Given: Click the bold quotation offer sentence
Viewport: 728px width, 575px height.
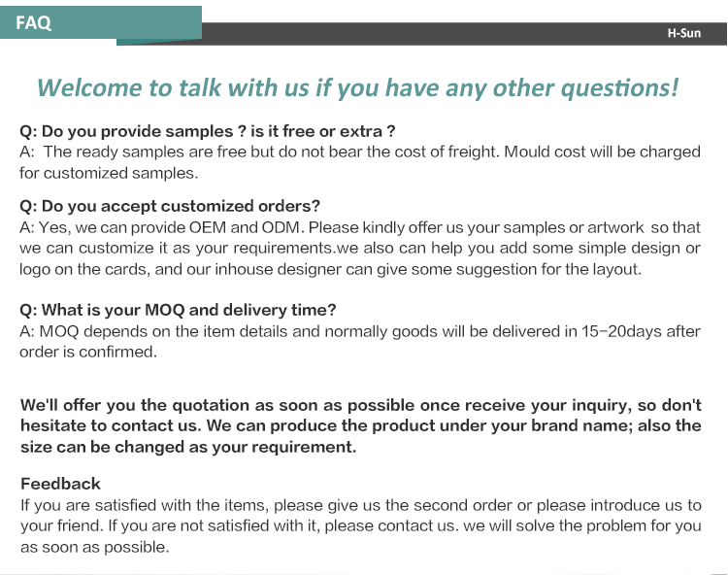Looking at the screenshot, I should pos(361,405).
